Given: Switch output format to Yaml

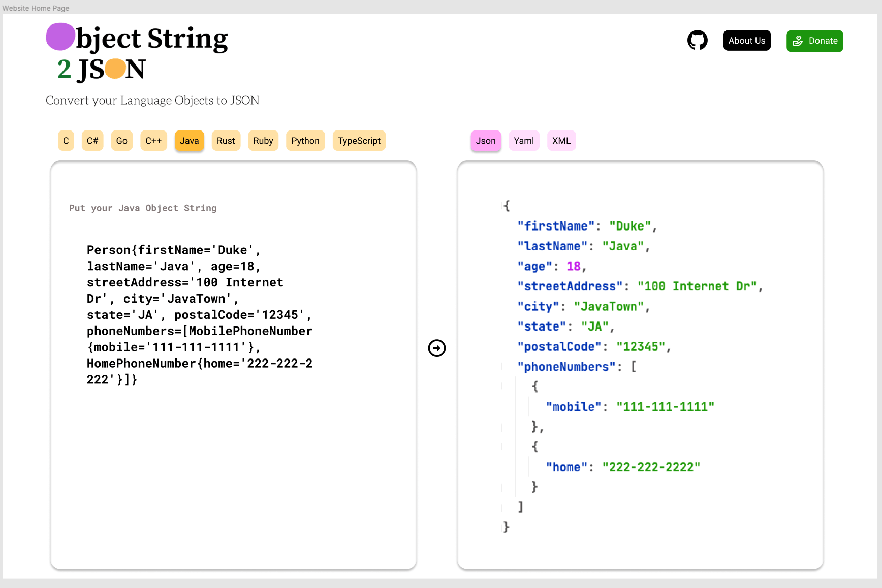Looking at the screenshot, I should pyautogui.click(x=524, y=141).
